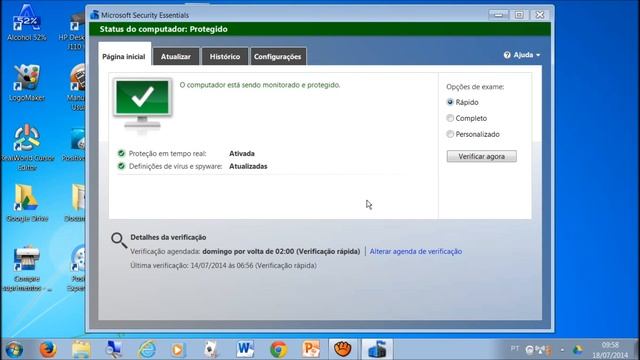Open PowerPoint from the taskbar
Screen dimensions: 640x360
(311, 349)
